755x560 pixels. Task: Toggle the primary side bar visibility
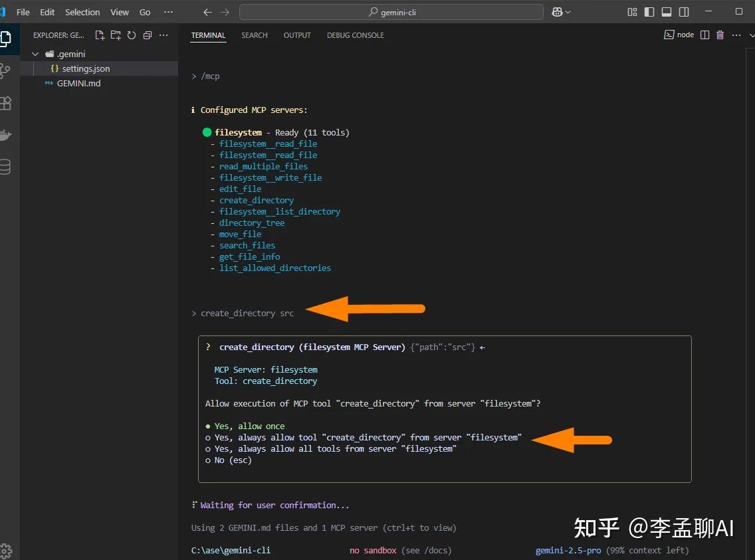(648, 11)
